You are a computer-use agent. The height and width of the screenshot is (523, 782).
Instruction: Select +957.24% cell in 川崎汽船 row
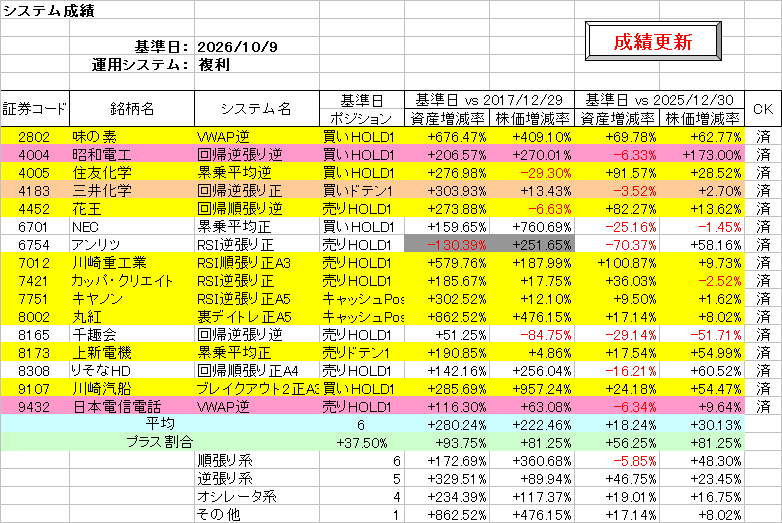click(532, 388)
